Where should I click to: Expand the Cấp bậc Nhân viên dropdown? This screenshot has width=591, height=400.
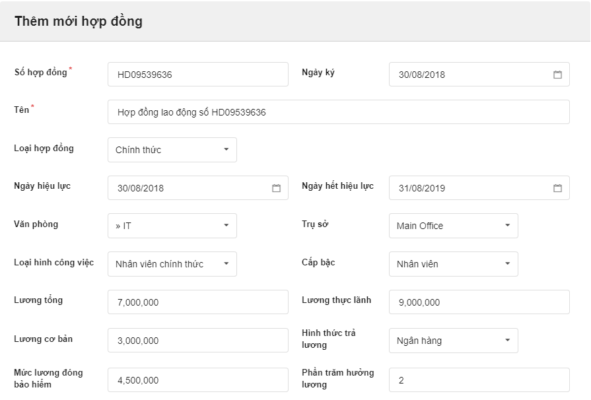453,264
